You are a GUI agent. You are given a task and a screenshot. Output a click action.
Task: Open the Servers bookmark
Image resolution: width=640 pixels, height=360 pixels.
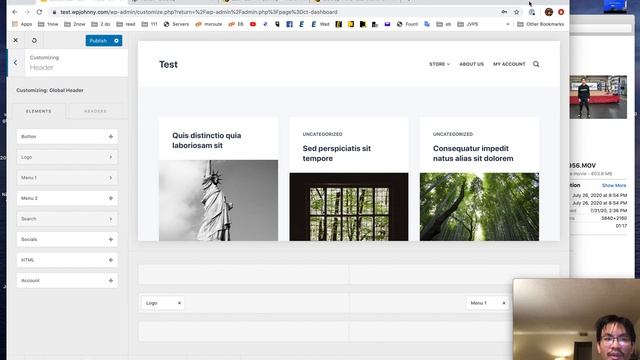(x=176, y=24)
